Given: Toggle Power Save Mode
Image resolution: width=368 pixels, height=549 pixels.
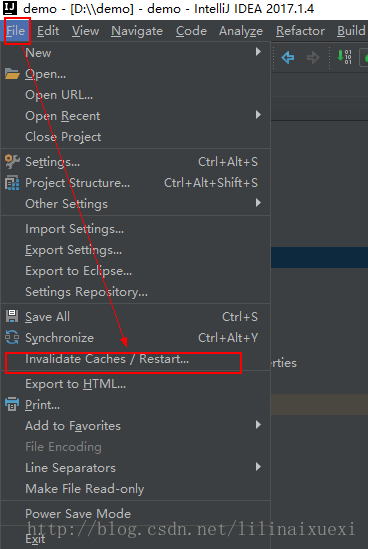Looking at the screenshot, I should coord(136,514).
